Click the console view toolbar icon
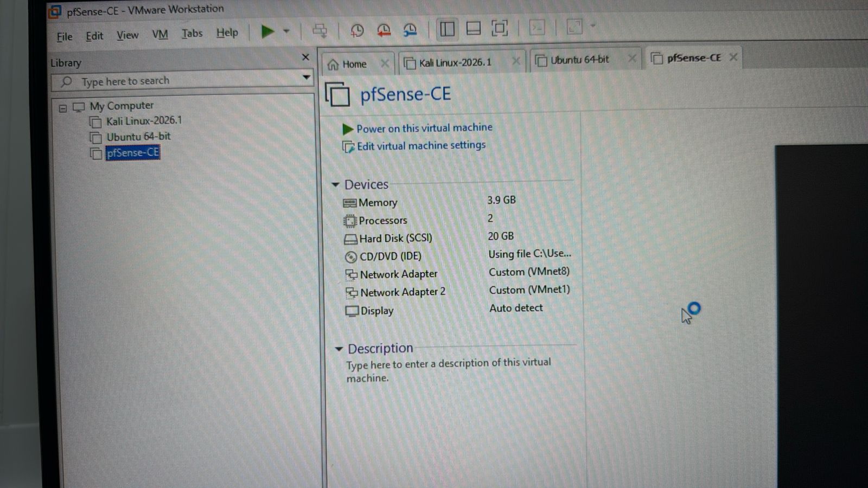Screen dimensions: 868x488 [537, 27]
